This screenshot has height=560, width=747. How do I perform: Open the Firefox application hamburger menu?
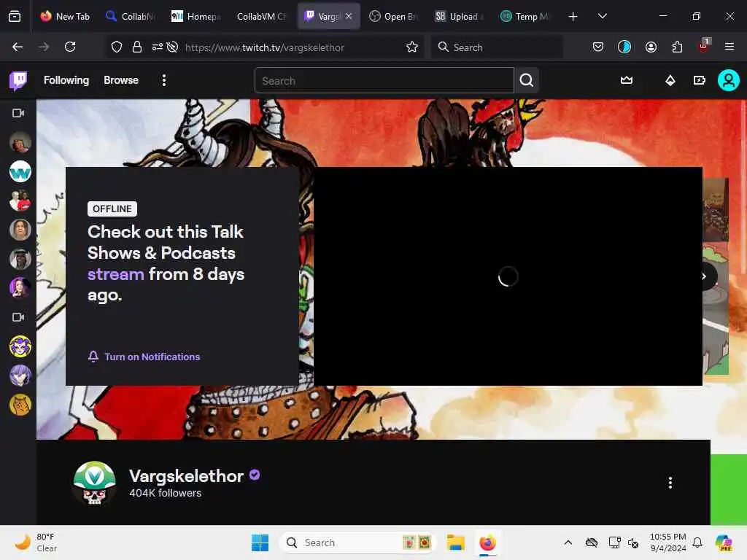point(729,47)
